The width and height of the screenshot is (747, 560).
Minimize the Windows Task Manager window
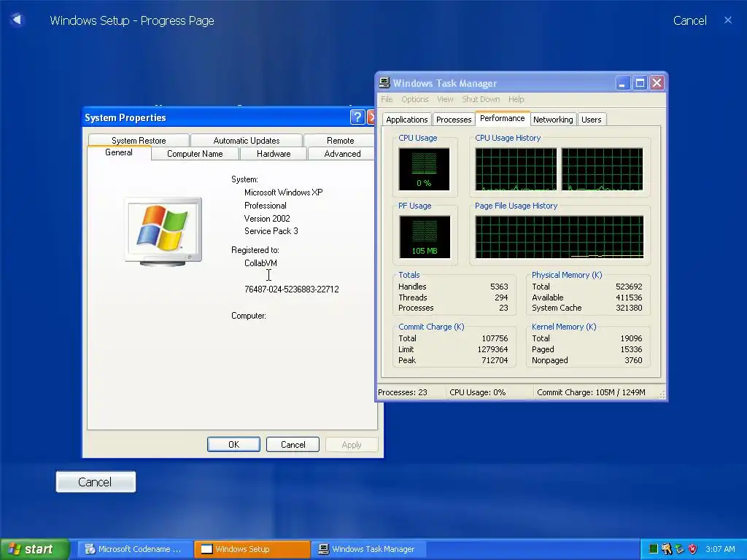click(622, 83)
